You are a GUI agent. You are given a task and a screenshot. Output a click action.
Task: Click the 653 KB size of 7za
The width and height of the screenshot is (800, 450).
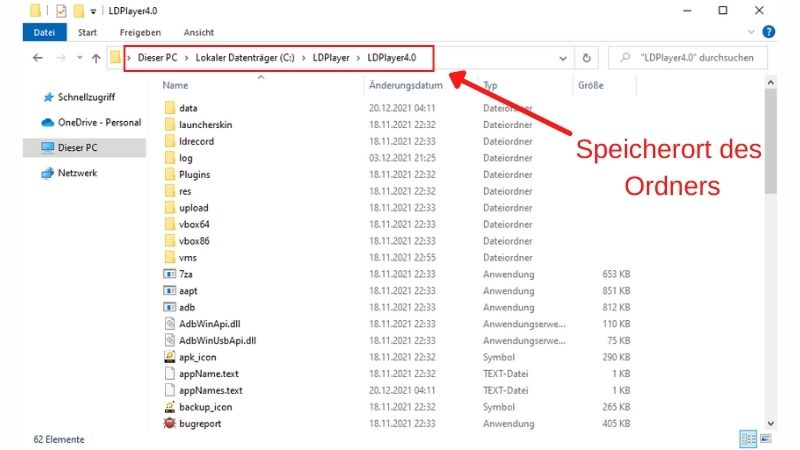616,274
